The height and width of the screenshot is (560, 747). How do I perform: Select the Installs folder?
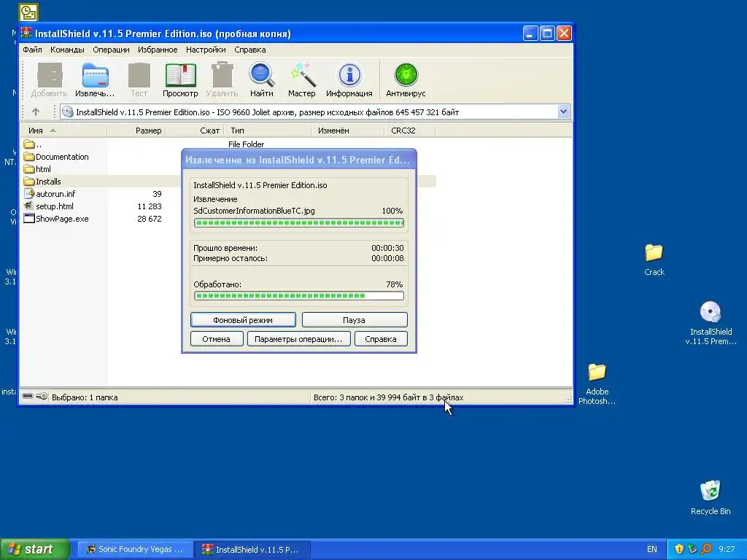click(x=42, y=182)
